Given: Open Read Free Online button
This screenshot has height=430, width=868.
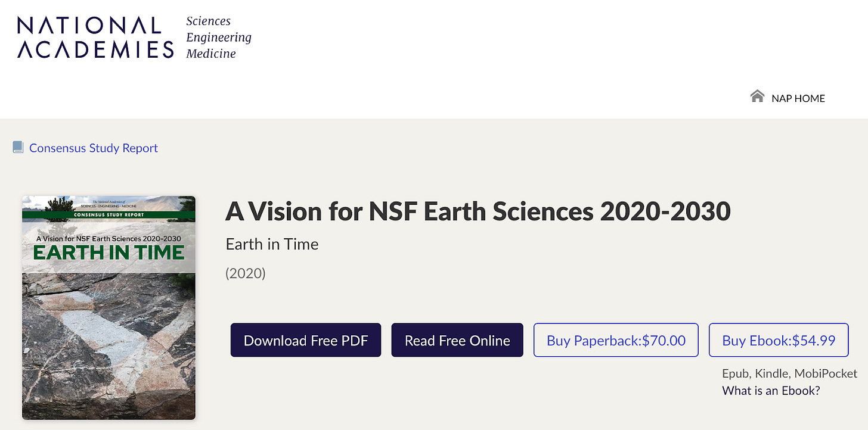Looking at the screenshot, I should (457, 340).
